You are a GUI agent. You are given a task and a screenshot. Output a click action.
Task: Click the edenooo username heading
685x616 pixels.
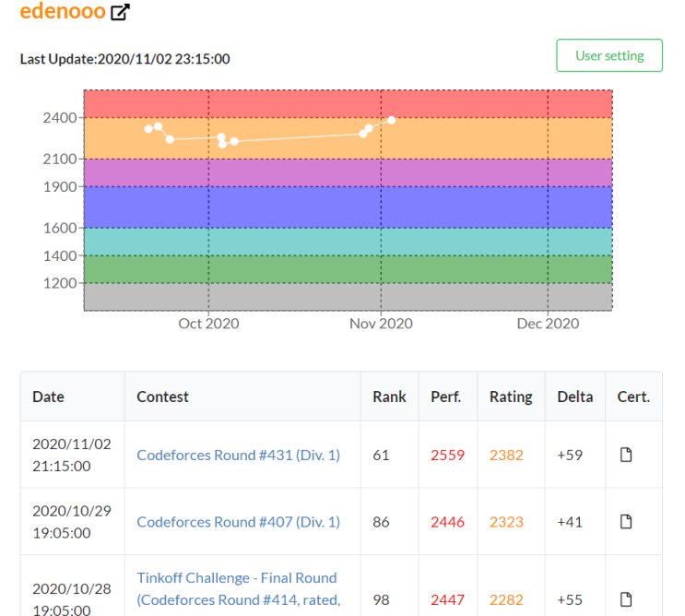(63, 11)
